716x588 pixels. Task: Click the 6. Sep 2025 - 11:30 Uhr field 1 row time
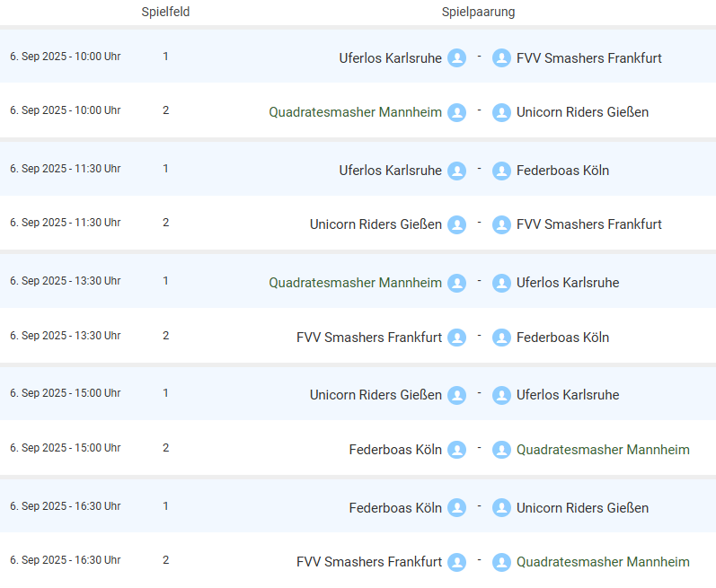65,169
